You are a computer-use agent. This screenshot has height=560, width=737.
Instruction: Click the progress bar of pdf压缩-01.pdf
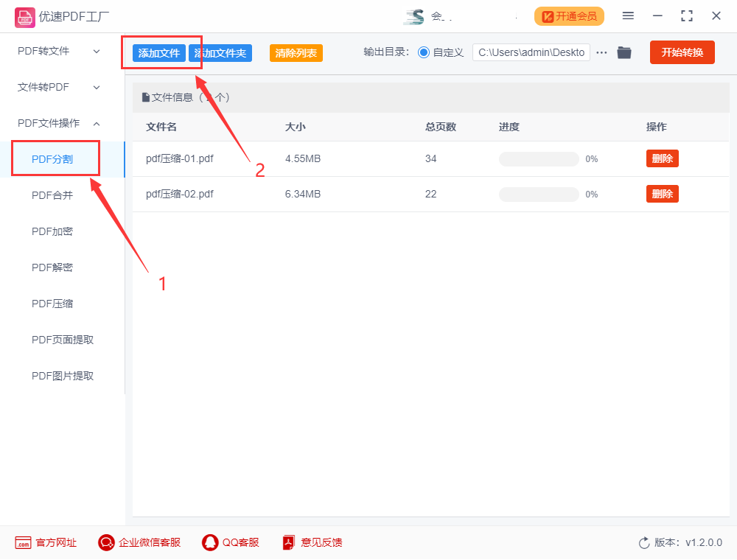click(539, 158)
